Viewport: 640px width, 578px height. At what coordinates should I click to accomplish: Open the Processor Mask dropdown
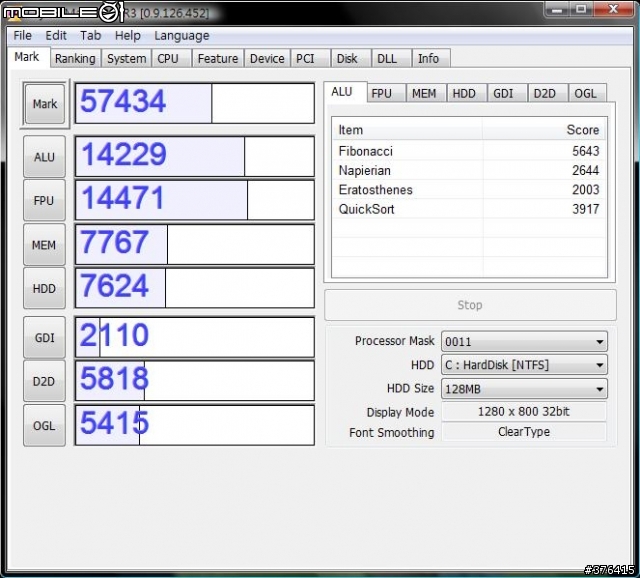pos(524,341)
